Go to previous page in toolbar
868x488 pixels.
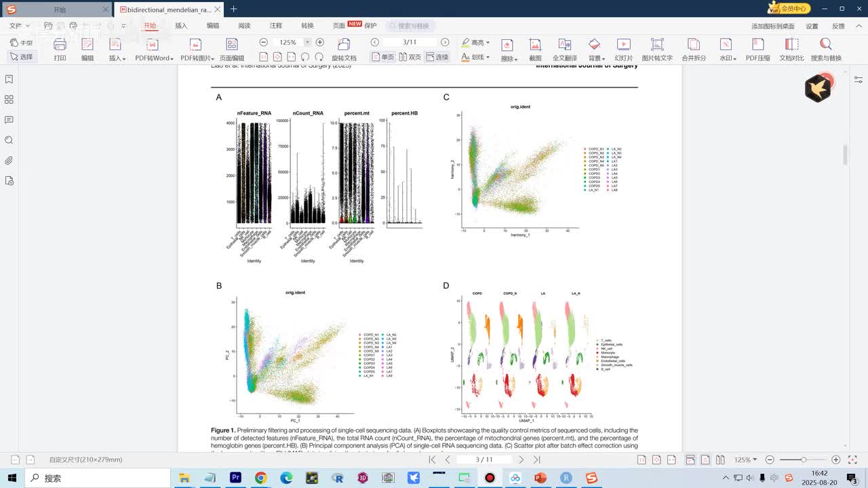[374, 42]
